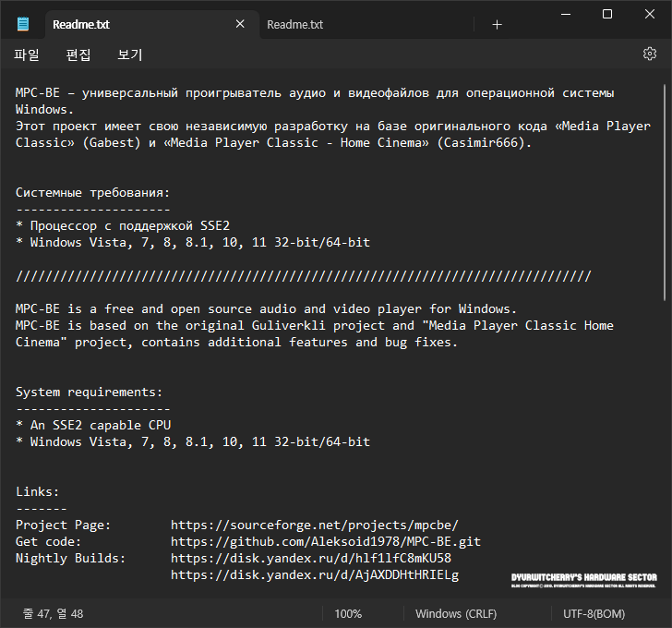
Task: Close the Notepad window
Action: (649, 14)
